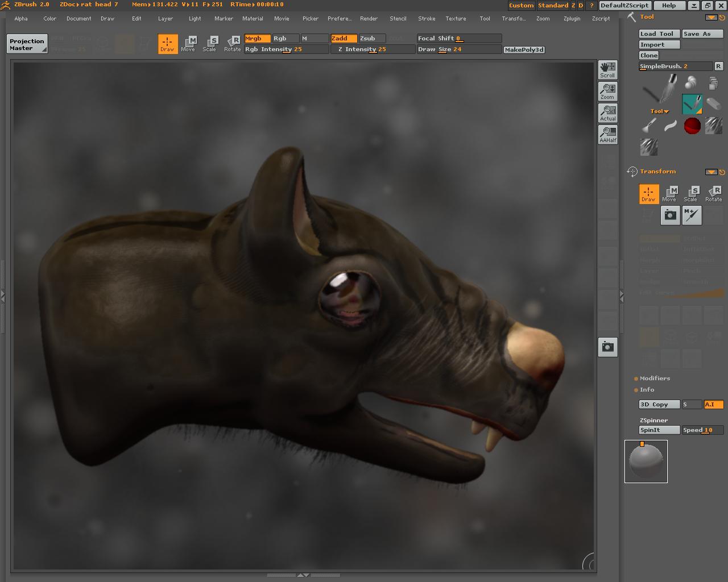Click Draw in the Transform panel
This screenshot has width=728, height=582.
(x=649, y=194)
